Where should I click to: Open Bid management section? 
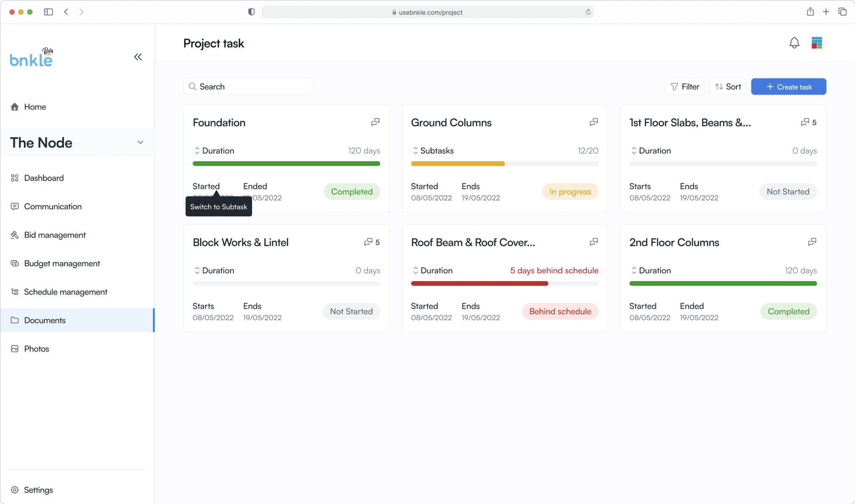(78, 235)
